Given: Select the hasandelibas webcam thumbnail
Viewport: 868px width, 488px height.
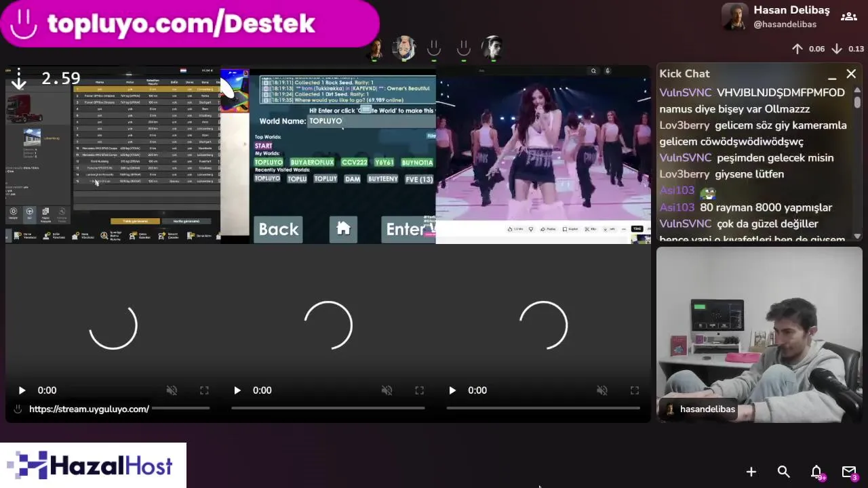Looking at the screenshot, I should (759, 335).
